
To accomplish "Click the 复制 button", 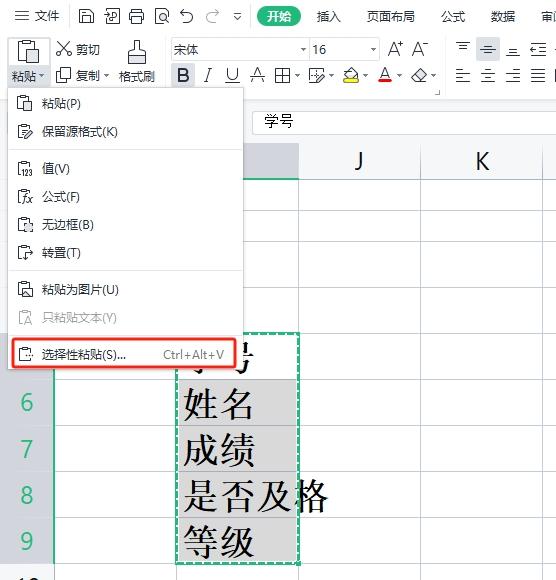I will (x=78, y=75).
